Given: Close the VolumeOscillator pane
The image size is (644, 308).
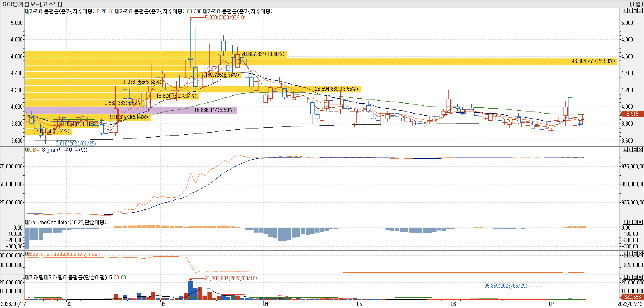Looking at the screenshot, I should (x=640, y=222).
